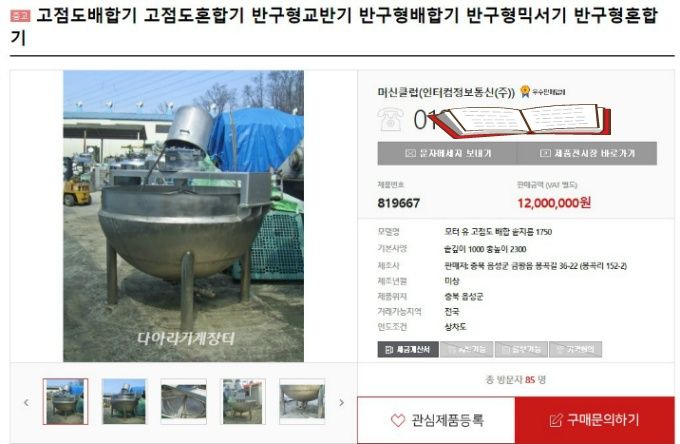Click the main product photo
Viewport: 680px width, 444px height.
(x=183, y=216)
